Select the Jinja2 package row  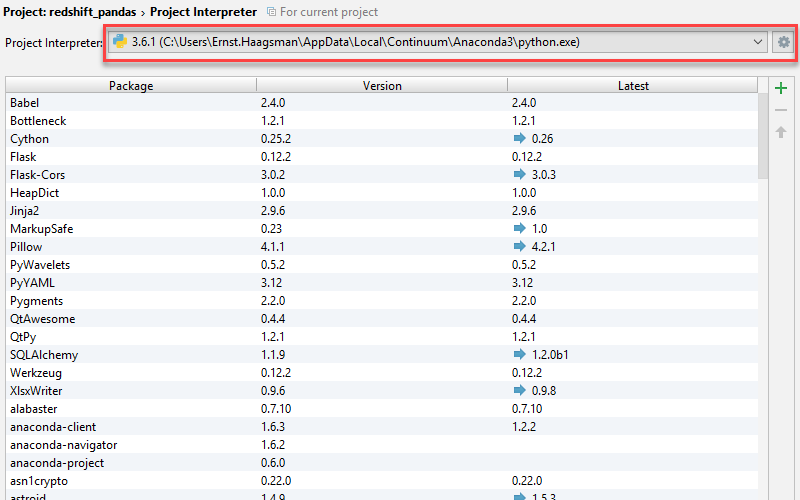(382, 210)
